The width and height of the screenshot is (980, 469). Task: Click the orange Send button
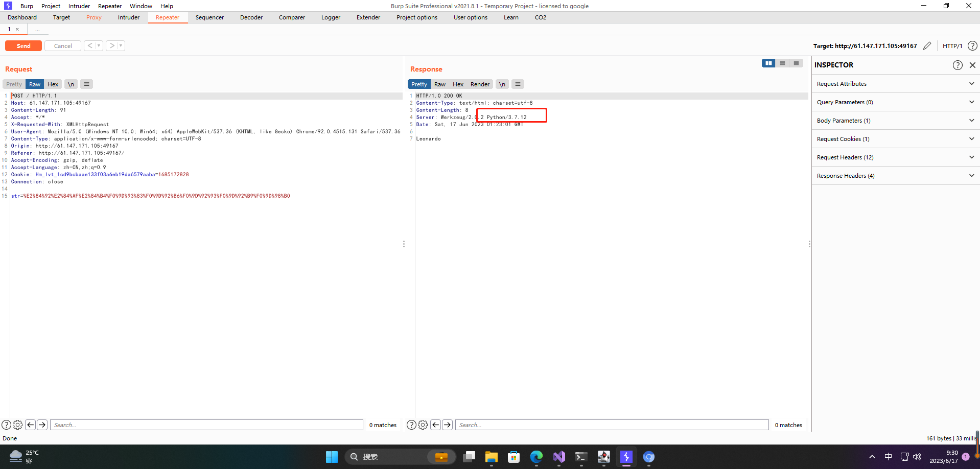[x=24, y=46]
